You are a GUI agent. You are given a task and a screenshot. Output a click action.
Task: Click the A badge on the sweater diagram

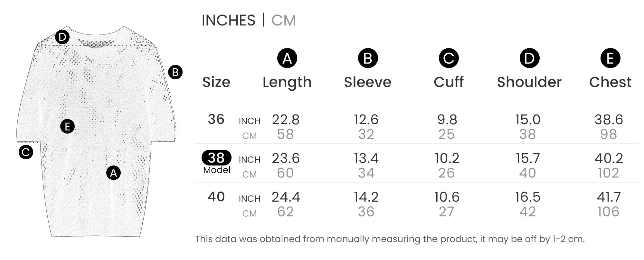[x=113, y=173]
